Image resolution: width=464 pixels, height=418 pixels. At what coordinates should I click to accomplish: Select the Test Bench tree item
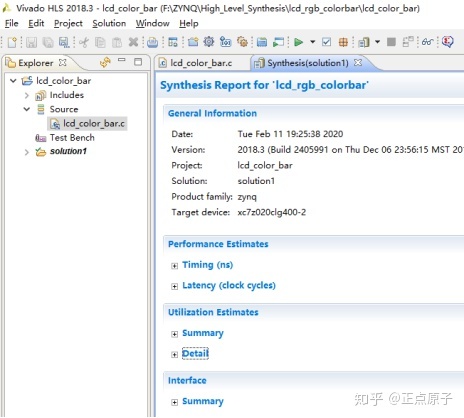click(72, 138)
